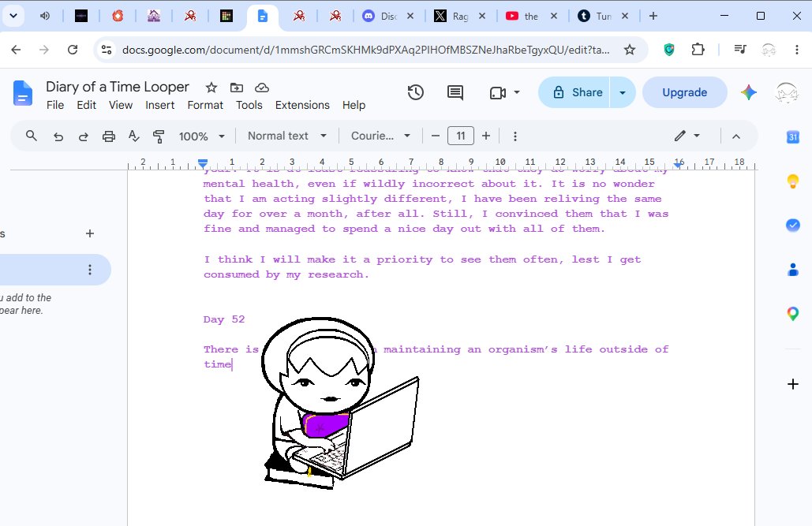Decrease the font size
The height and width of the screenshot is (526, 812).
[436, 136]
